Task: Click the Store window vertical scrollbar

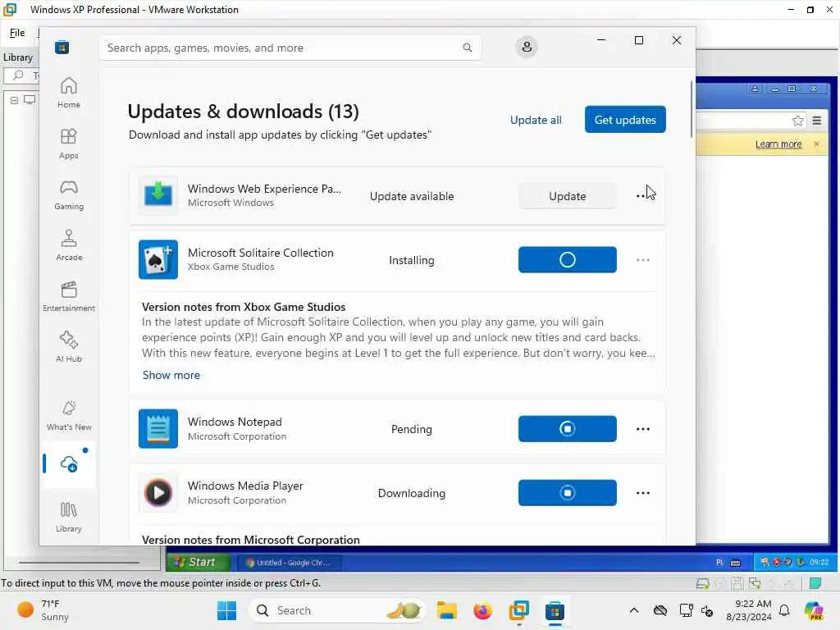Action: pos(691,109)
